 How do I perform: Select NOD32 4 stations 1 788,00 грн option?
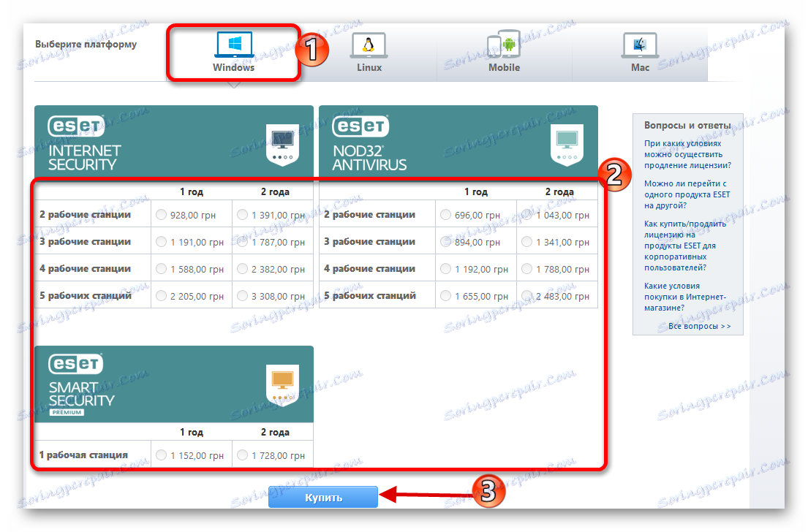[526, 269]
